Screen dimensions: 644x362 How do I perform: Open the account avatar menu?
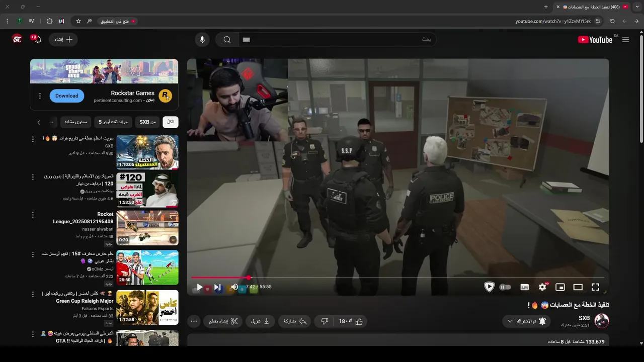coord(17,39)
